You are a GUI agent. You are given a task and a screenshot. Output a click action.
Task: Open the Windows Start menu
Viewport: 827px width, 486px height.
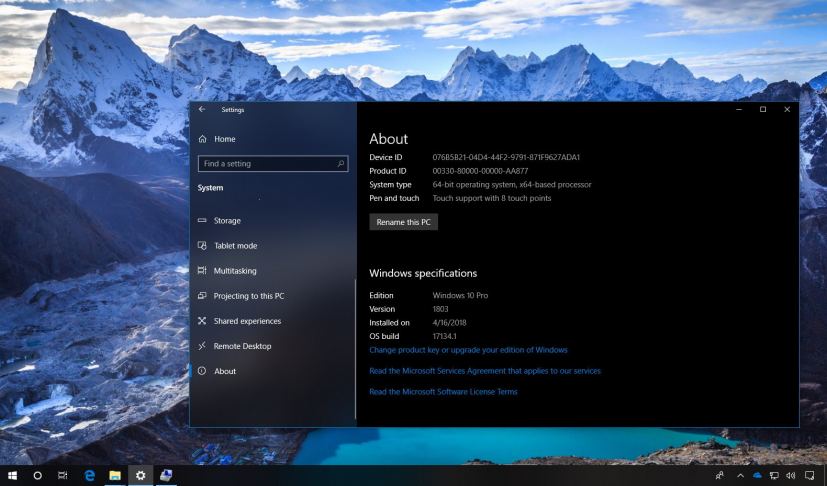coord(12,475)
